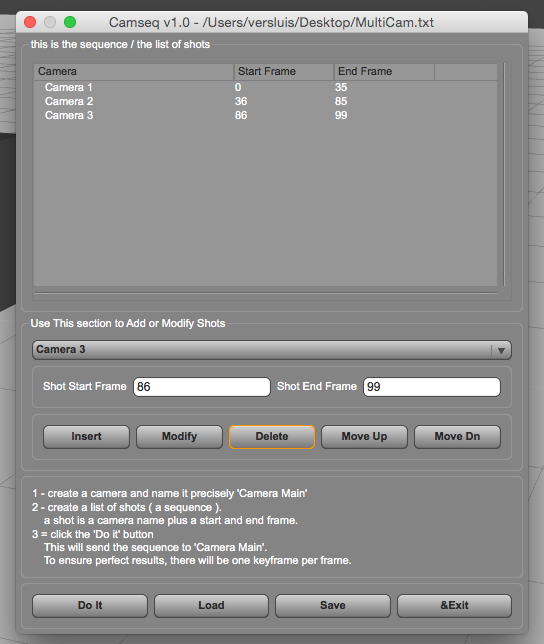The width and height of the screenshot is (544, 644).
Task: Click the End Frame column header
Action: coord(384,71)
